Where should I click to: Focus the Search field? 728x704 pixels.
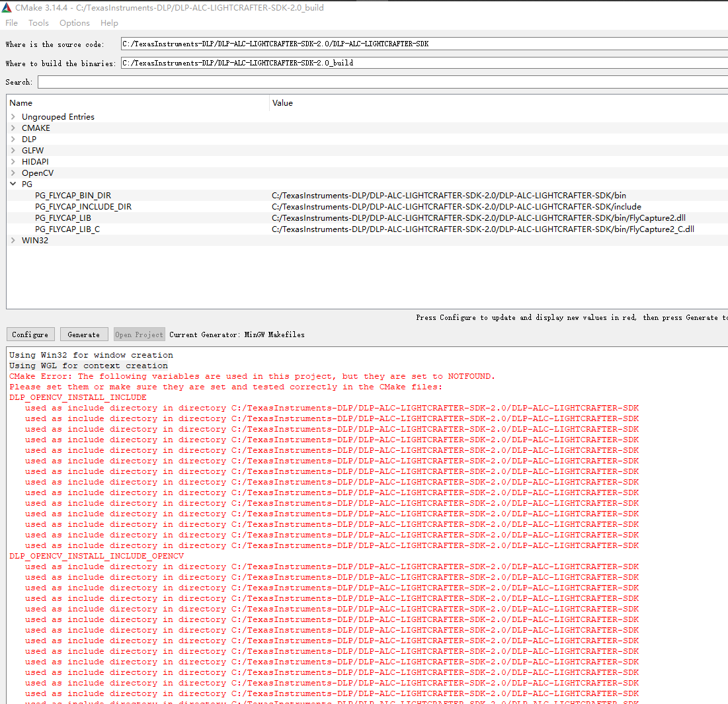pos(383,82)
